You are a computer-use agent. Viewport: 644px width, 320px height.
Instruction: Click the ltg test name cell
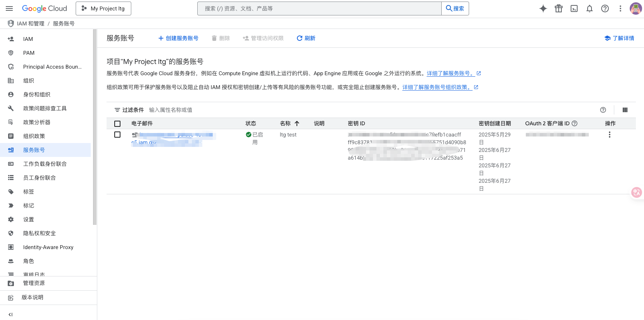coord(288,135)
